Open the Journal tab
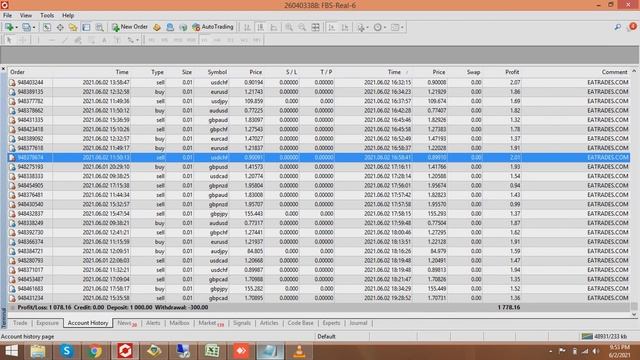The height and width of the screenshot is (360, 640). coord(358,323)
